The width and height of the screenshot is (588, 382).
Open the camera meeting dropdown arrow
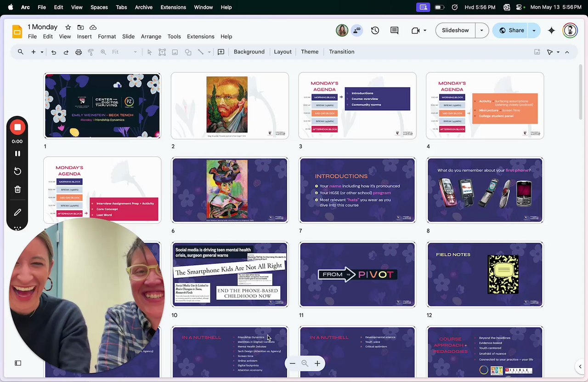[425, 30]
